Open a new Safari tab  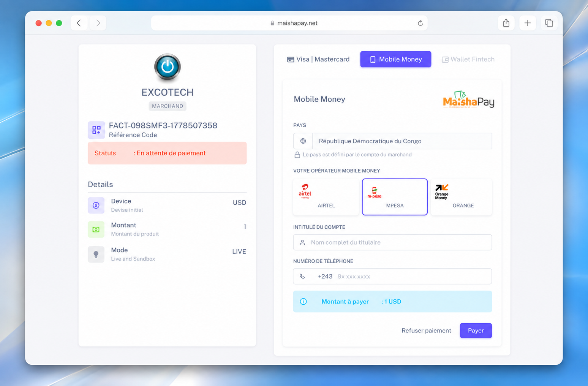click(528, 23)
